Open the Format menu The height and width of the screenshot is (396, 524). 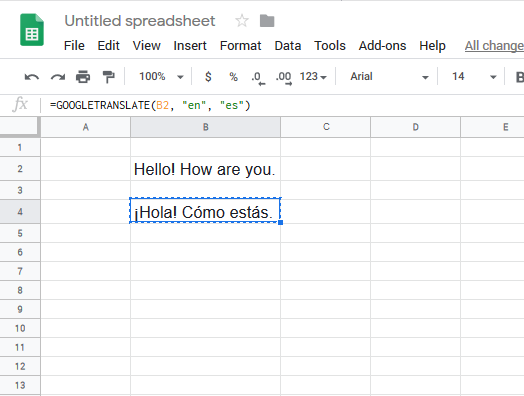(x=240, y=45)
